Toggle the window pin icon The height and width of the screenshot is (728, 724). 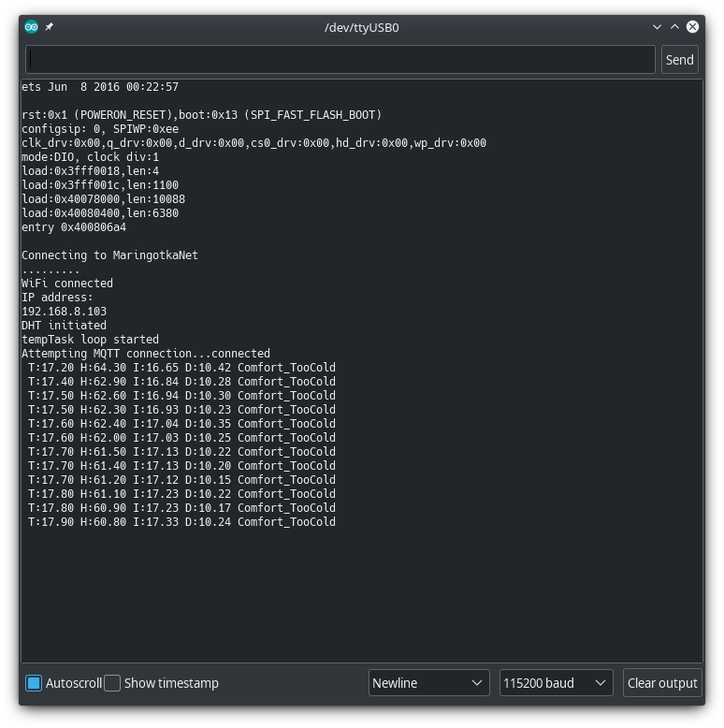click(50, 27)
